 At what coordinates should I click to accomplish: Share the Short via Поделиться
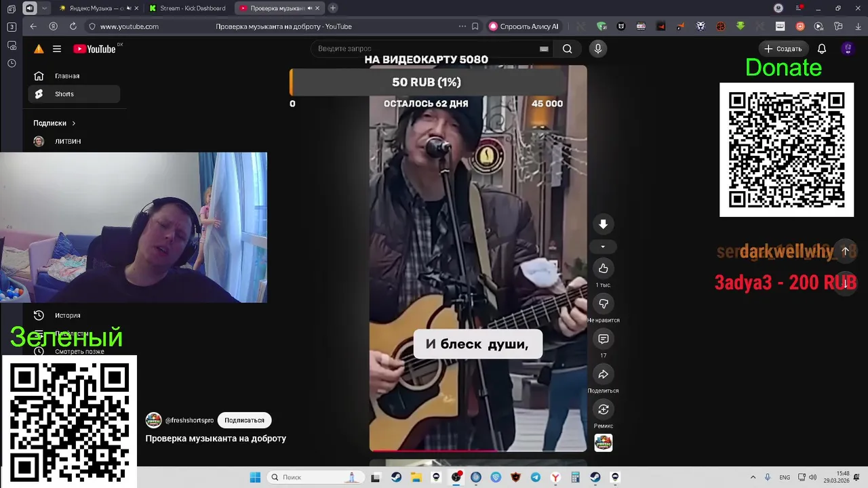603,374
